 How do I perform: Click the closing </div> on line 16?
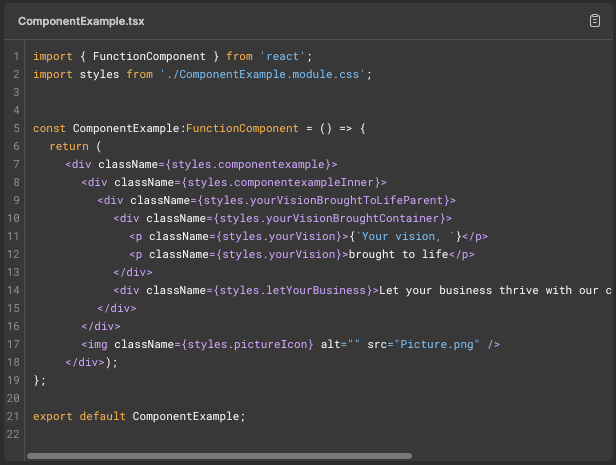tap(101, 326)
